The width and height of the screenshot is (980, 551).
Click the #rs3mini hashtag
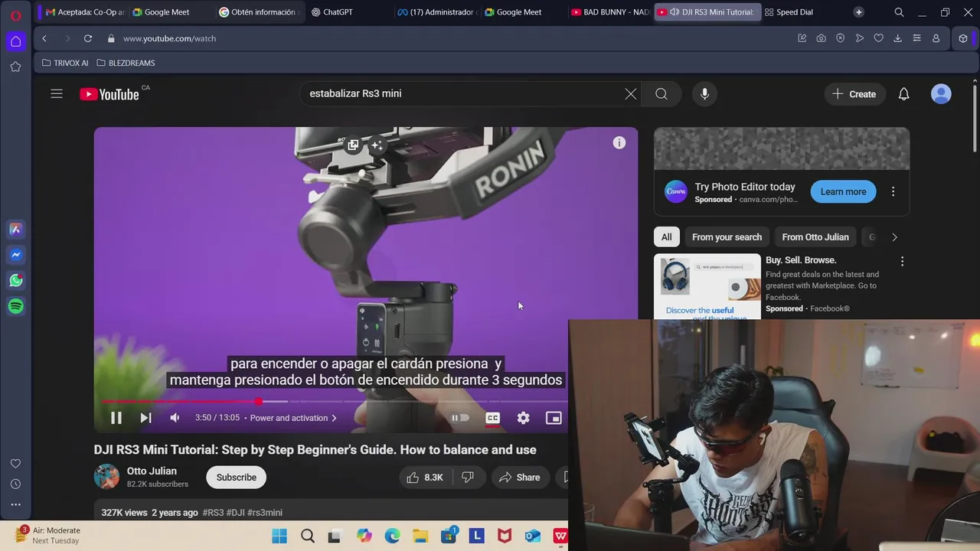265,513
